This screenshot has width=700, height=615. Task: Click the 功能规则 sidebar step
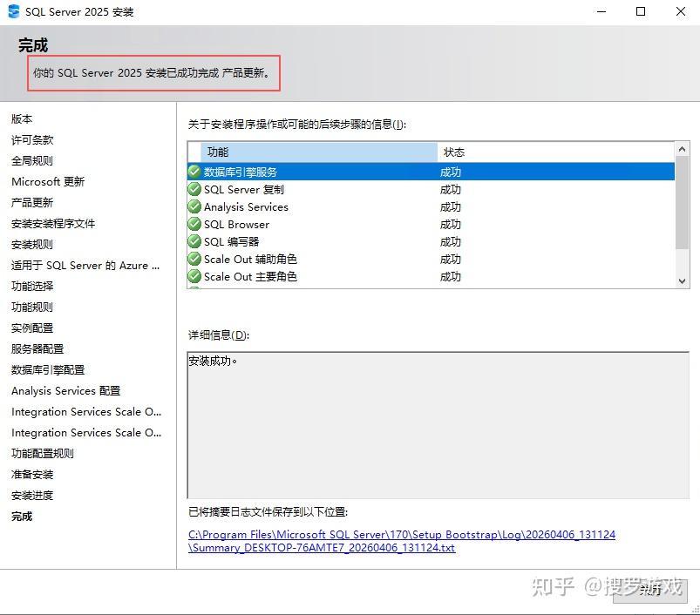point(32,307)
